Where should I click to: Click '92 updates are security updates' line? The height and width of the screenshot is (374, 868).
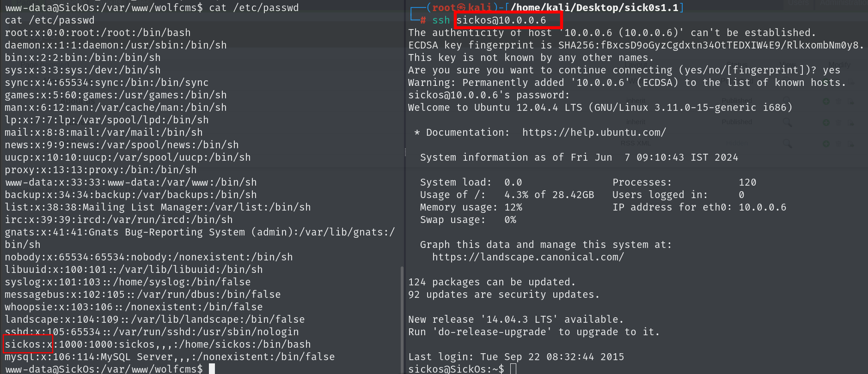click(504, 295)
